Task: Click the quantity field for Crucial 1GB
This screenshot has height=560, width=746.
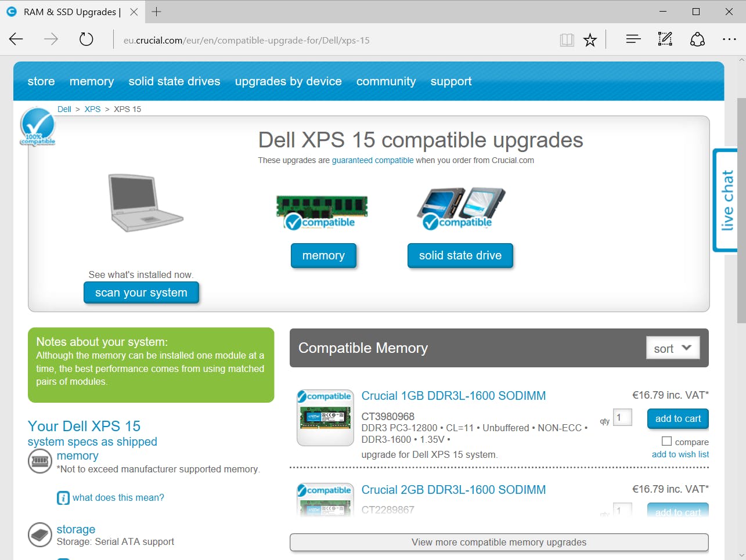Action: [x=622, y=417]
